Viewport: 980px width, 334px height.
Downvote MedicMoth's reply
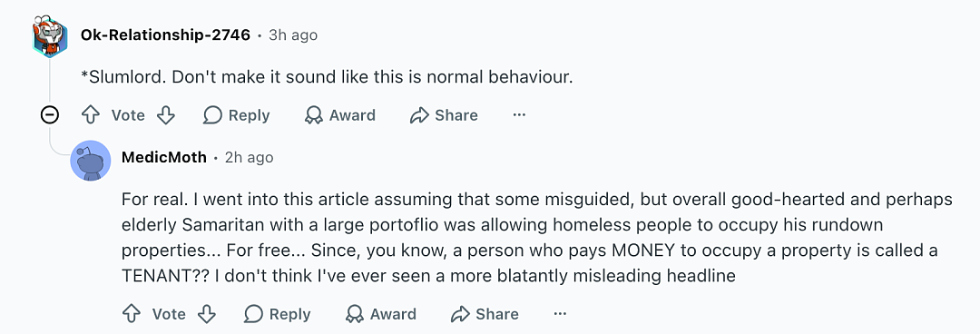click(206, 313)
